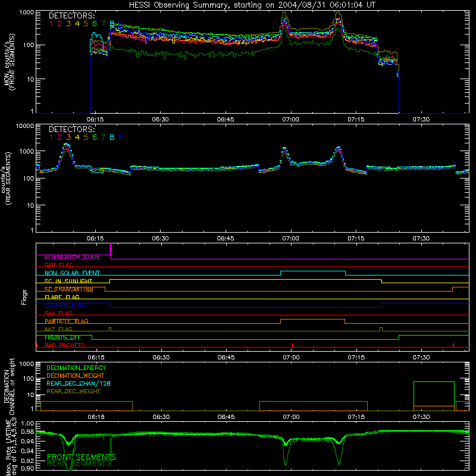The height and width of the screenshot is (476, 476).
Task: Click magenta detector 2 in front segments legend
Action: point(60,24)
